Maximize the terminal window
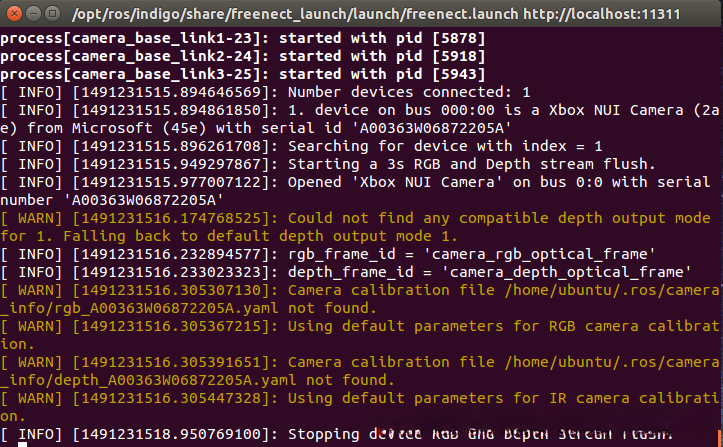Viewport: 723px width, 447px height. point(50,14)
